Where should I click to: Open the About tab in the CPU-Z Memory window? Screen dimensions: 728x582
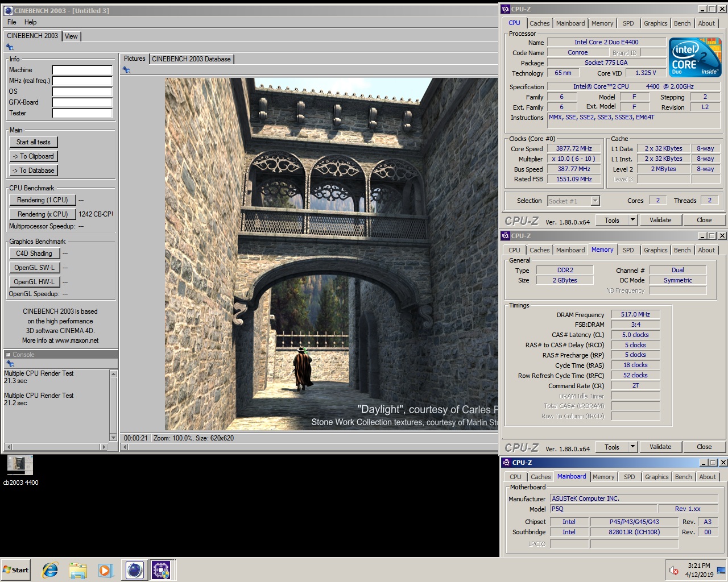coord(706,250)
